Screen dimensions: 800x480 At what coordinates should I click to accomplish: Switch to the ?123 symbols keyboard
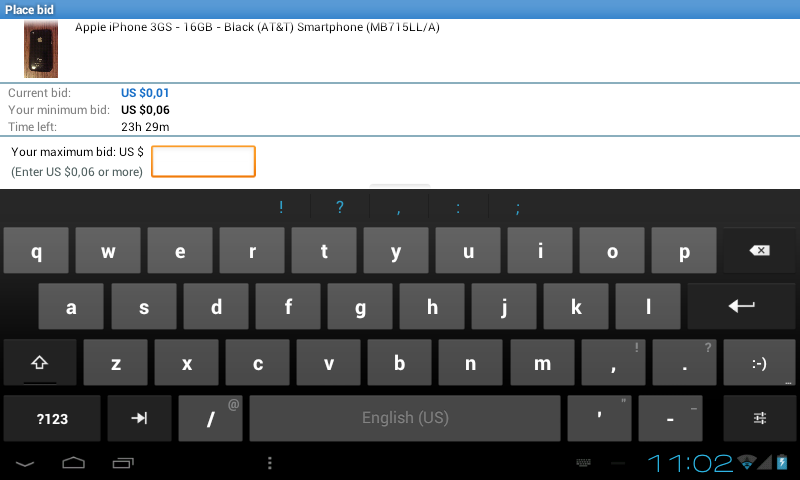click(52, 418)
